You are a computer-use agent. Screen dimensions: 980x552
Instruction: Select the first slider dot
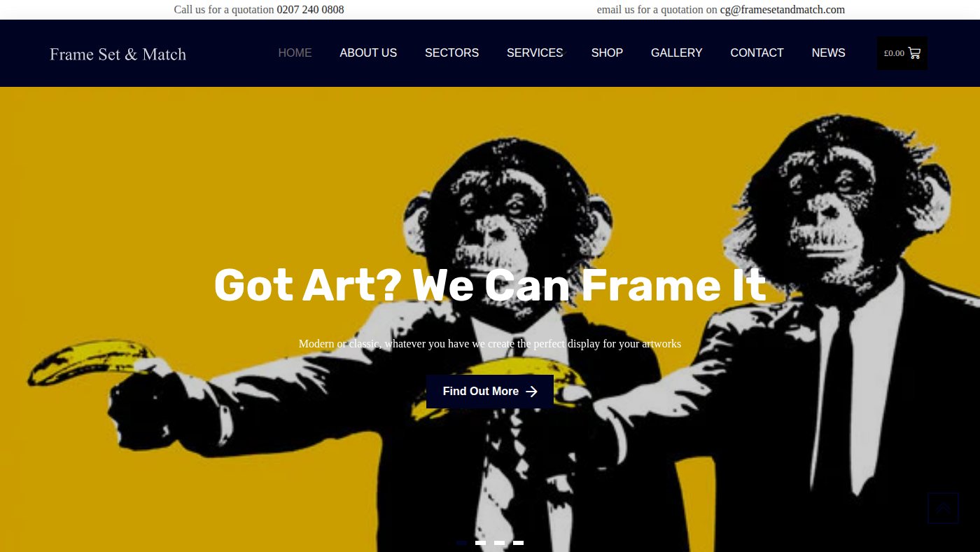pos(461,543)
